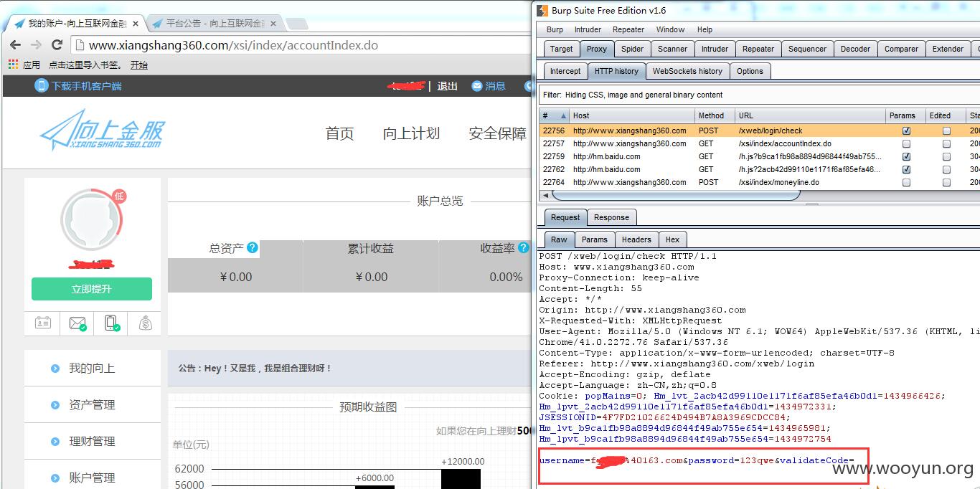Click the Burp Suite title bar icon
Screen dimensions: 980x489
(542, 10)
